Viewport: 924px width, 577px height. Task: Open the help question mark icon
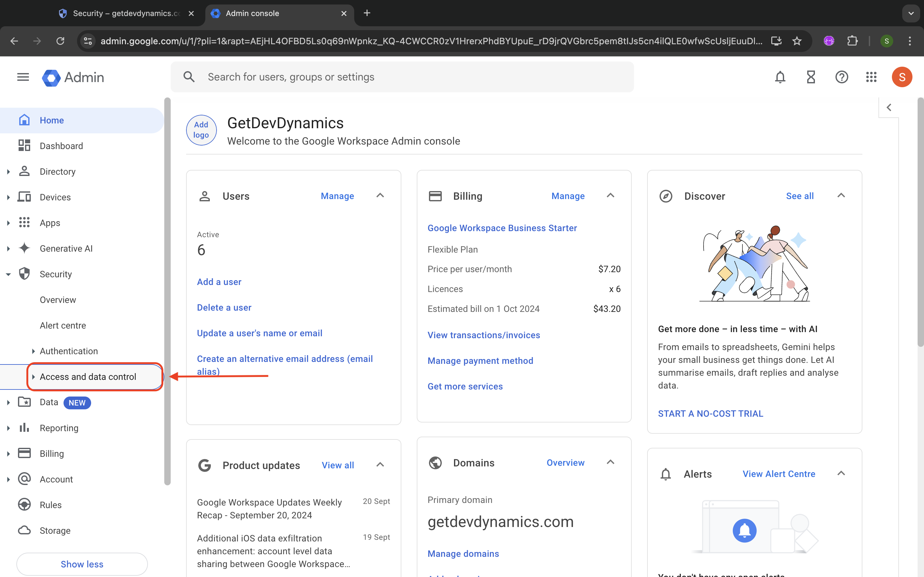tap(842, 77)
